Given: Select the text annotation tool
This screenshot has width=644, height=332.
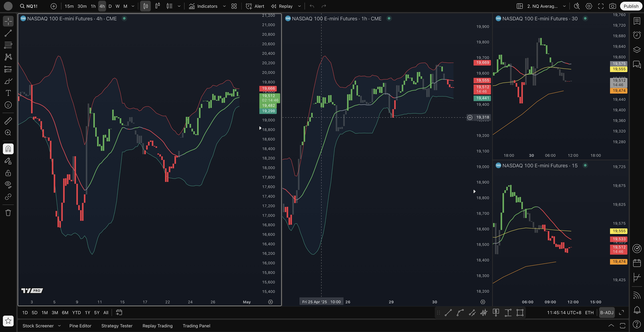Looking at the screenshot, I should click(8, 93).
